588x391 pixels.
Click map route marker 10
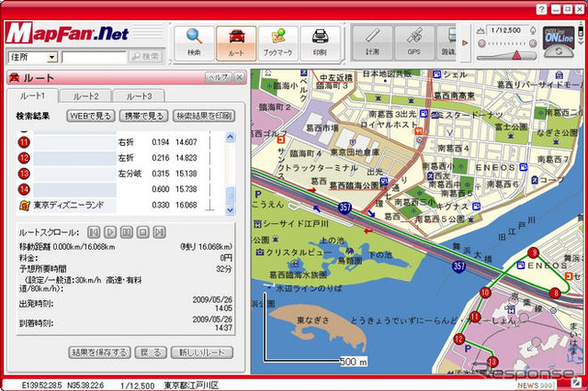[486, 293]
